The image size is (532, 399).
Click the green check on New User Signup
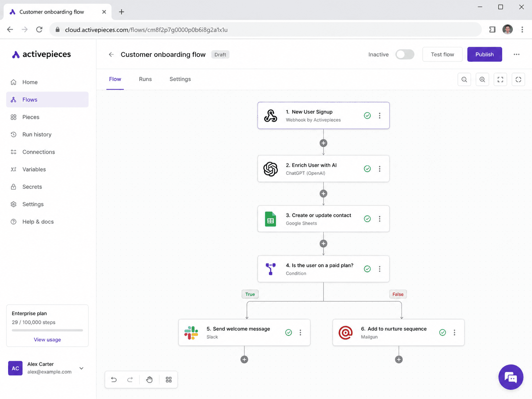pos(367,116)
